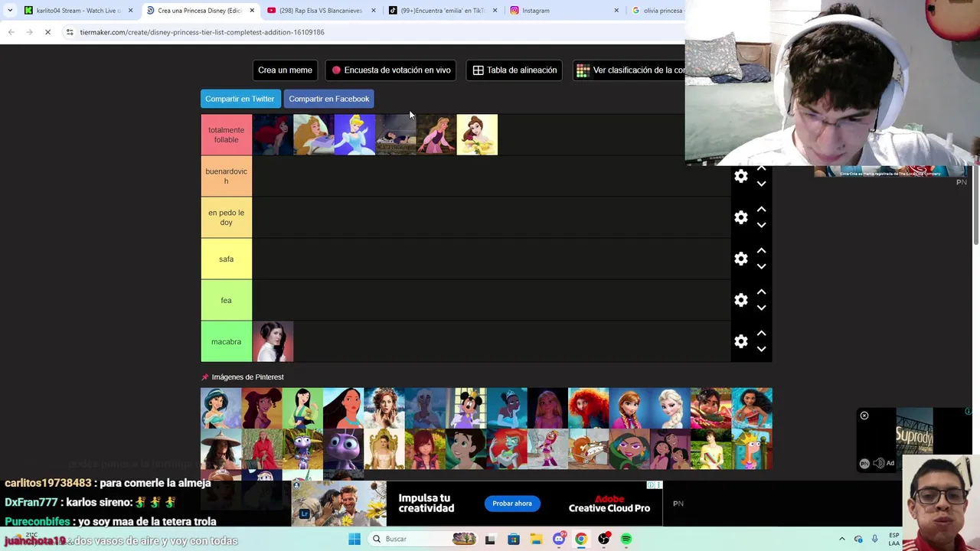The height and width of the screenshot is (551, 980).
Task: Move macabra tier up with arrow
Action: [761, 333]
